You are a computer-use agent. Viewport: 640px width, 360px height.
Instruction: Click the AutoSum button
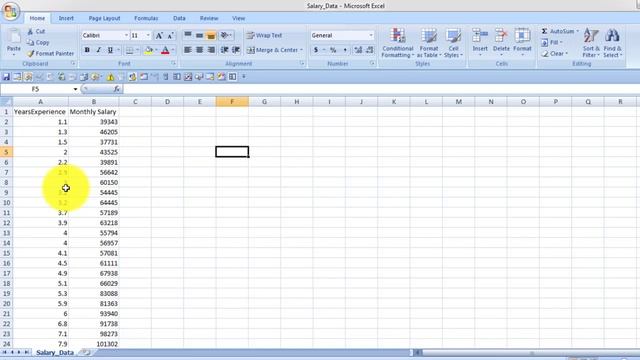point(560,31)
